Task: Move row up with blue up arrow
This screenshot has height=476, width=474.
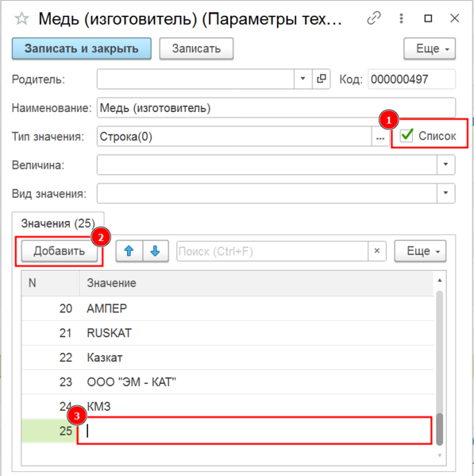Action: (x=129, y=251)
